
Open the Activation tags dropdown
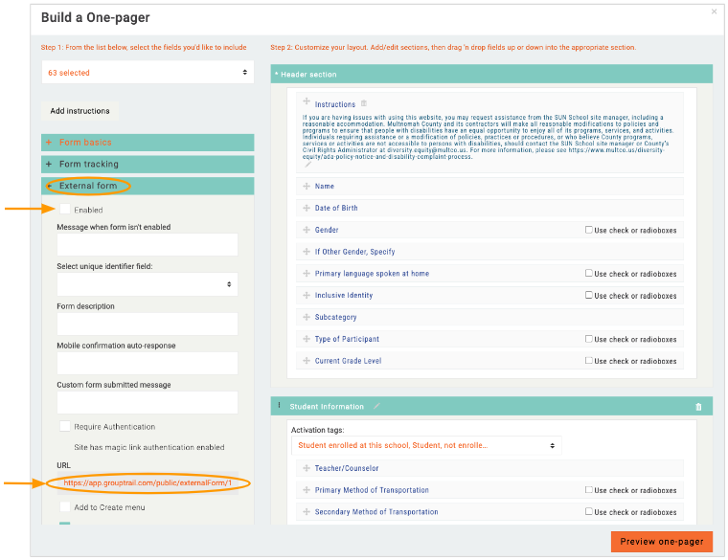pos(426,446)
